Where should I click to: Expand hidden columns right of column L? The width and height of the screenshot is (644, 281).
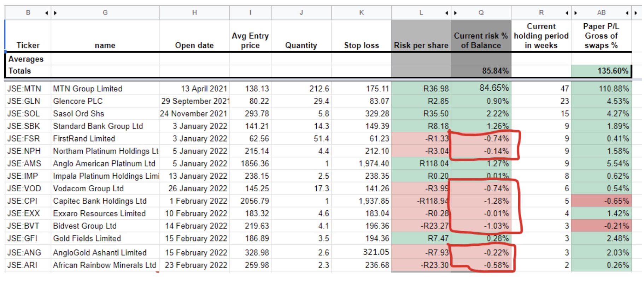tap(446, 13)
